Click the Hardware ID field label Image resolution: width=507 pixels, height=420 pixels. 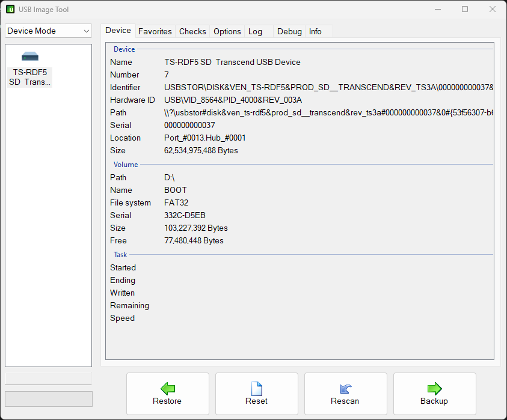[132, 100]
